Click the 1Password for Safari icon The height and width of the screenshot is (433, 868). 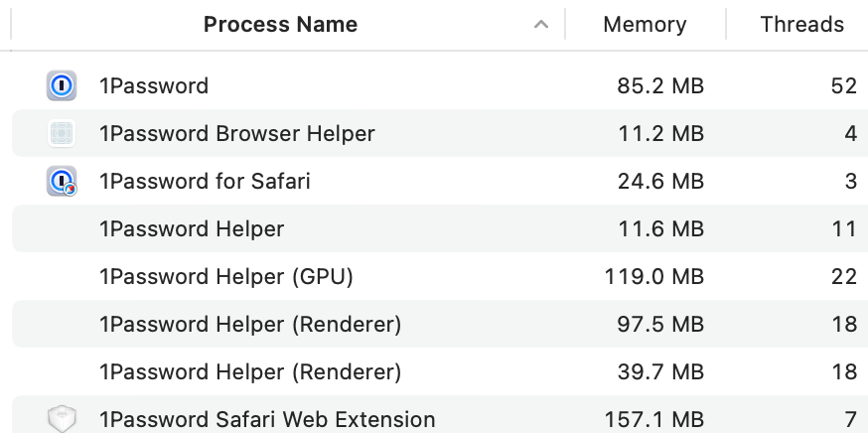62,182
